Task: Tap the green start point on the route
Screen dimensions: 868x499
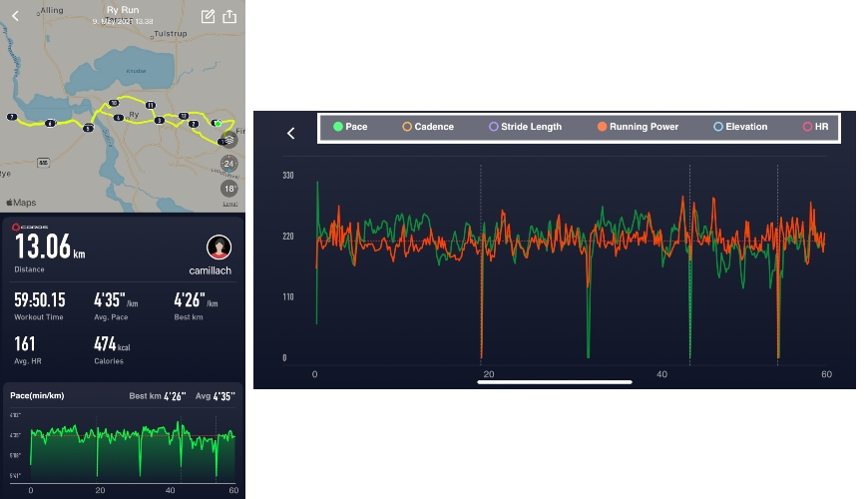Action: [x=217, y=123]
